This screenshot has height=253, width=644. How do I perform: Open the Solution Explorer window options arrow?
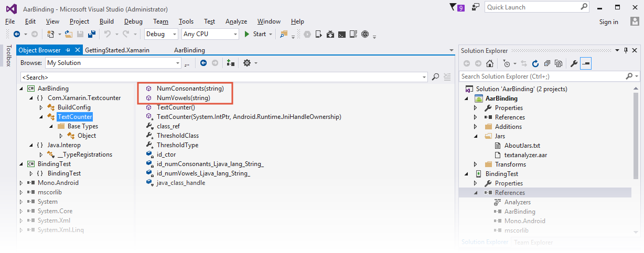(x=617, y=50)
